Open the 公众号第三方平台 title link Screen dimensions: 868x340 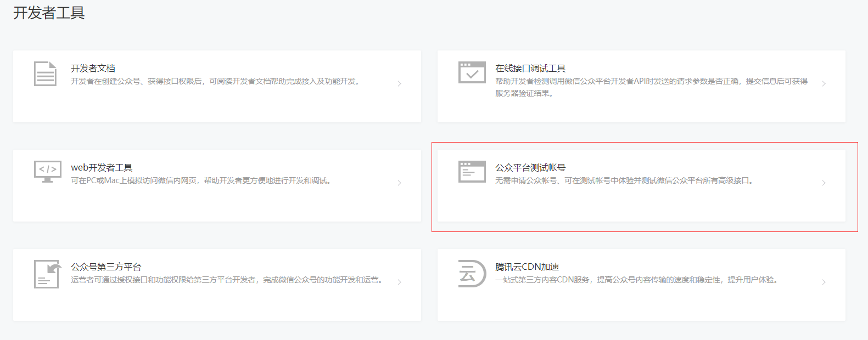pos(106,267)
